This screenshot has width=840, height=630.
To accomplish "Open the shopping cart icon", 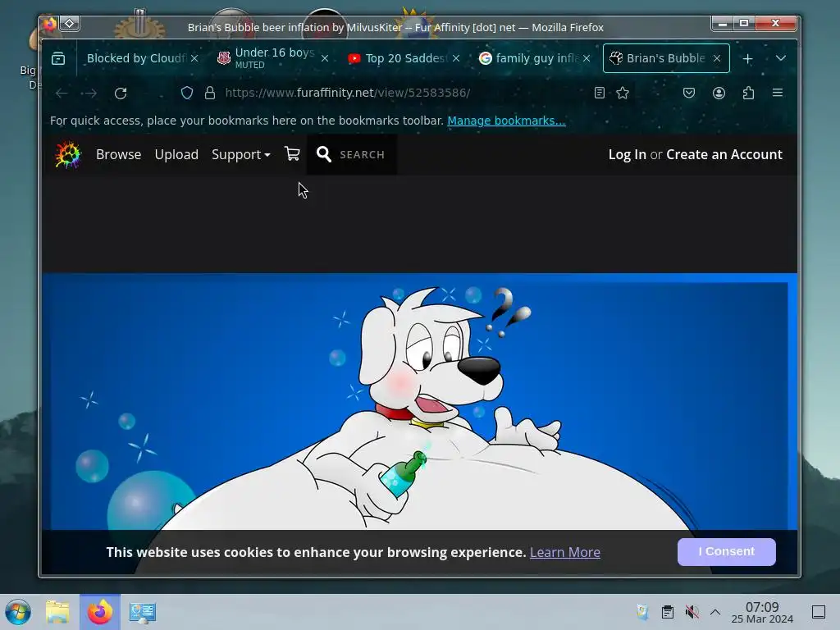I will pos(292,154).
